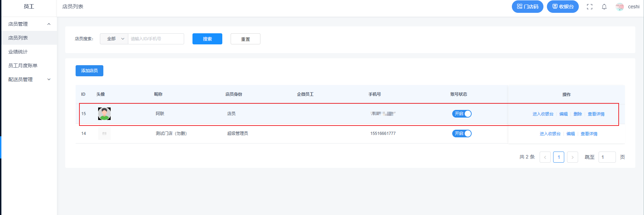Click avatar thumbnail of employee 阿联
This screenshot has width=644, height=215.
[x=104, y=114]
